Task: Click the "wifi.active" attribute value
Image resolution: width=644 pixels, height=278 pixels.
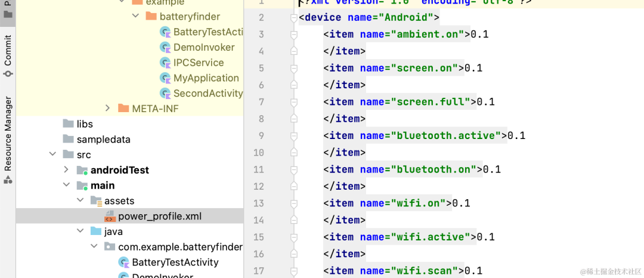Action: click(431, 236)
